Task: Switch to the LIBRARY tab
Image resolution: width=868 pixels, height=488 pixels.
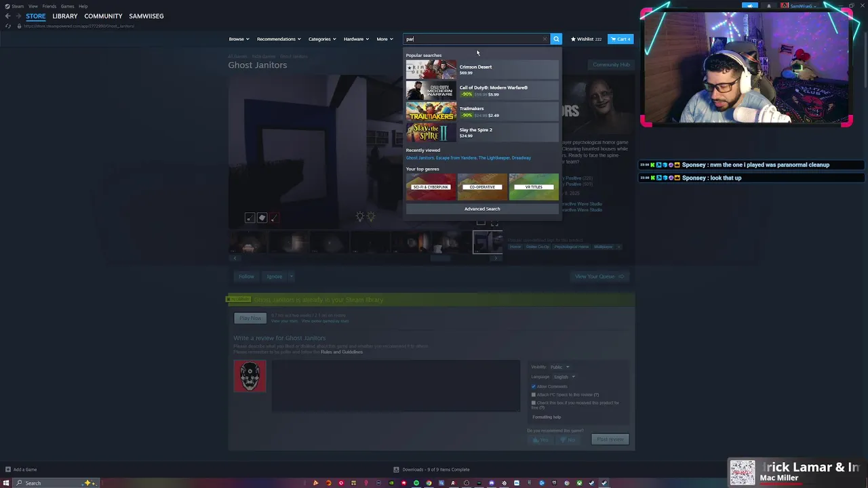Action: [65, 16]
